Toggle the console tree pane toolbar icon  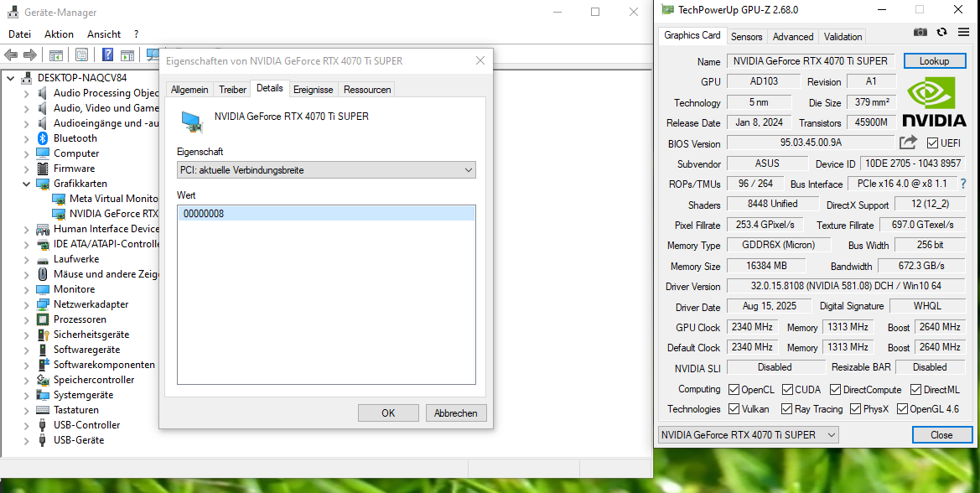55,55
